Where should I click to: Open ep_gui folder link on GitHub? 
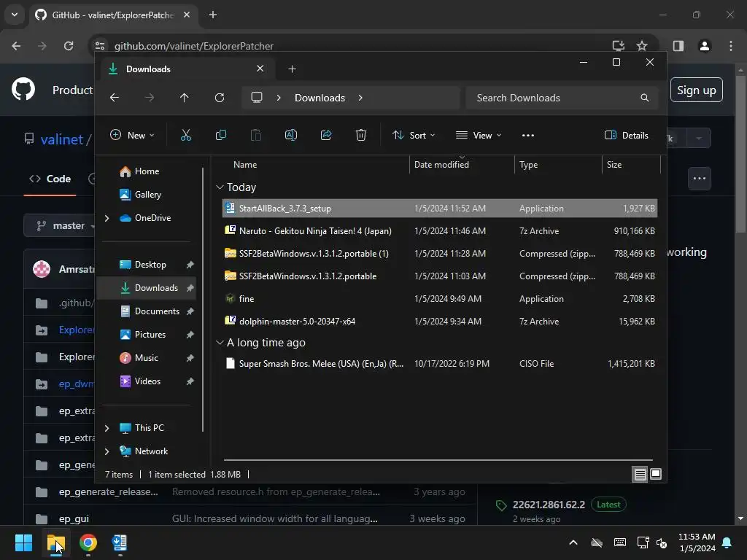74,518
